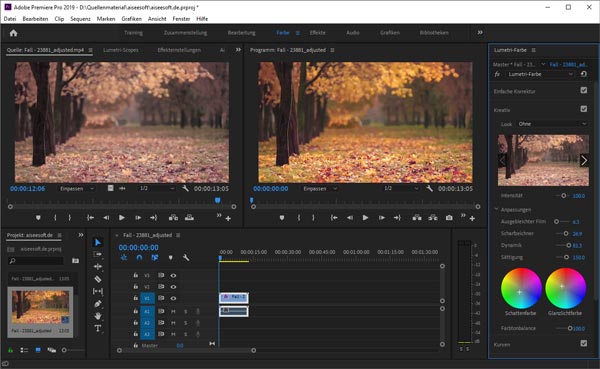This screenshot has width=600, height=369.
Task: Click the timeline wrench settings icon
Action: tap(186, 258)
